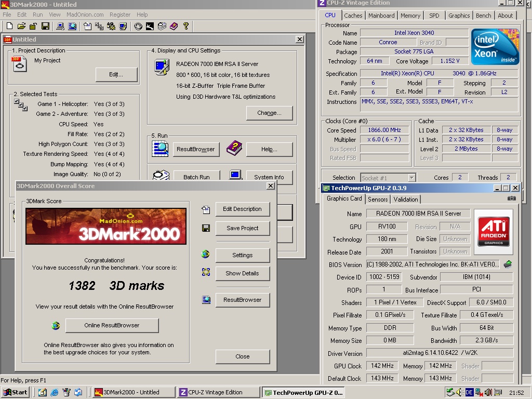
Task: Click the Start button on the taskbar
Action: [16, 393]
